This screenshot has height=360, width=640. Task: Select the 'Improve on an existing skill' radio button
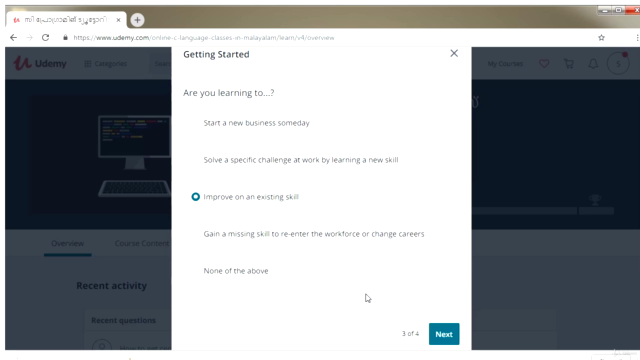(196, 197)
